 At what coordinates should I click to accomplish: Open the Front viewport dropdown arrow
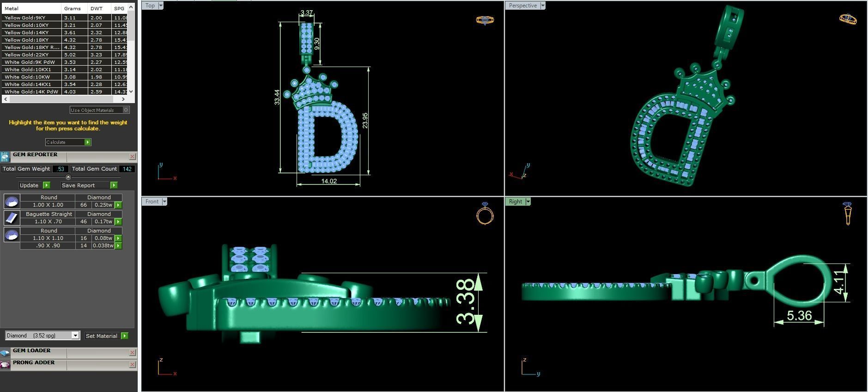click(164, 202)
